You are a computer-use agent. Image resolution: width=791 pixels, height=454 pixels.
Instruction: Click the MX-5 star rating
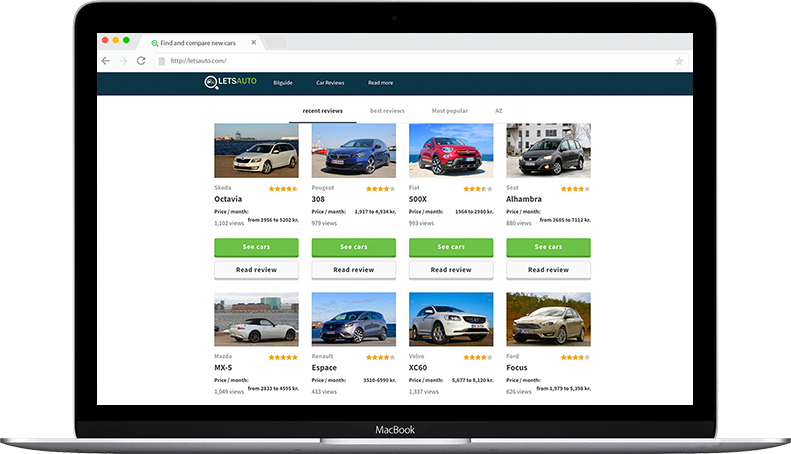[x=283, y=357]
